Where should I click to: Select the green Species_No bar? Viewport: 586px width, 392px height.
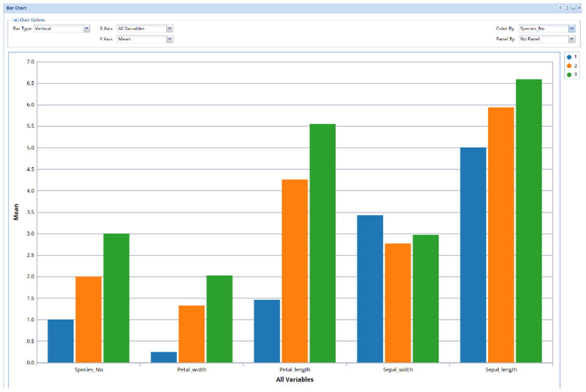point(116,298)
